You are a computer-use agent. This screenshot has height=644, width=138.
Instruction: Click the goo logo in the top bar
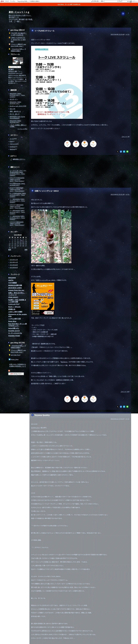click(x=2, y=1)
